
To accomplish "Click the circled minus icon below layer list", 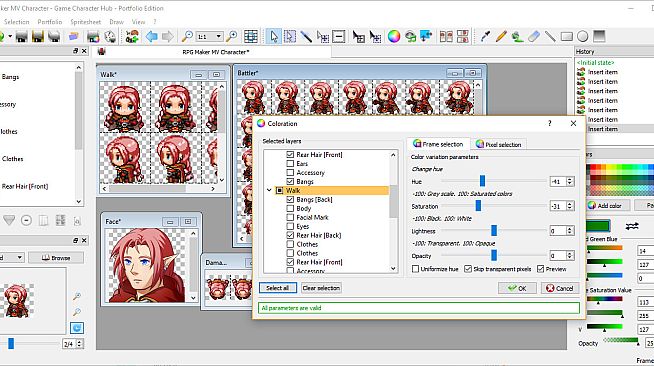I will (26, 220).
